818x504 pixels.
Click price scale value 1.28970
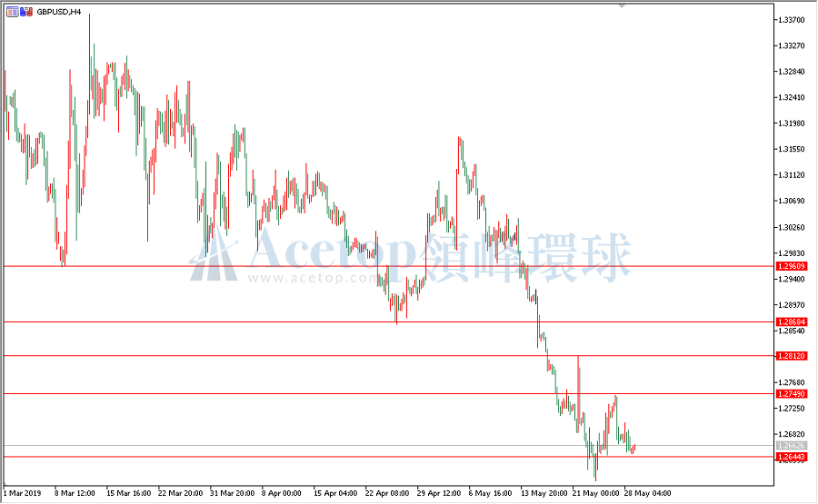point(792,305)
